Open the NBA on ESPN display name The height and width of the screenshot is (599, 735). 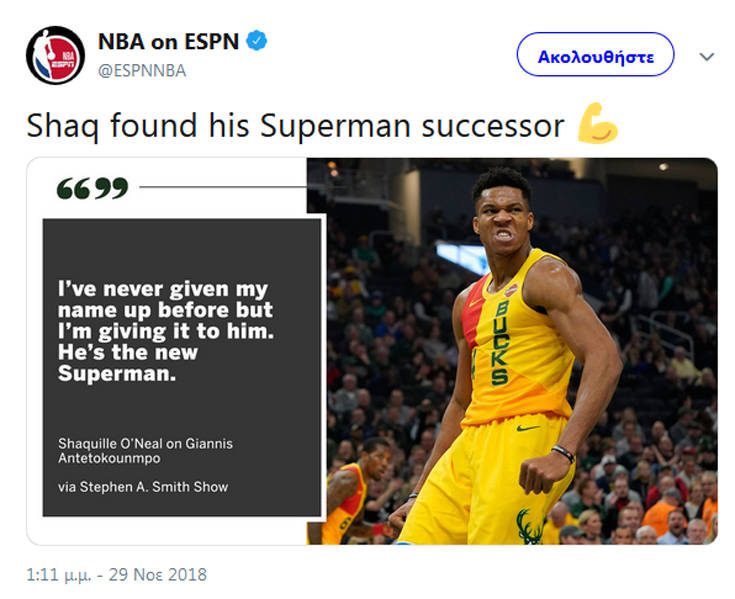(168, 41)
